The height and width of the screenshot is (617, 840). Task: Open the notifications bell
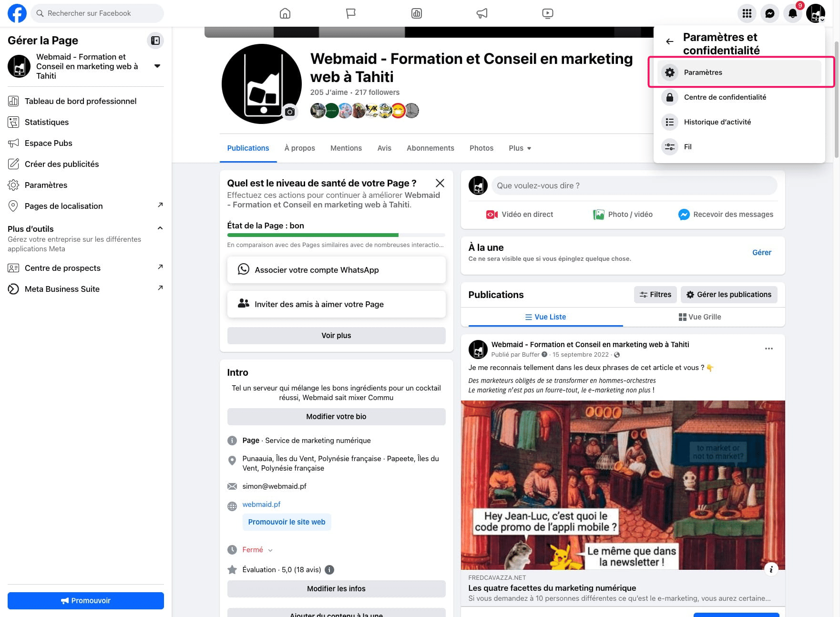pyautogui.click(x=792, y=13)
